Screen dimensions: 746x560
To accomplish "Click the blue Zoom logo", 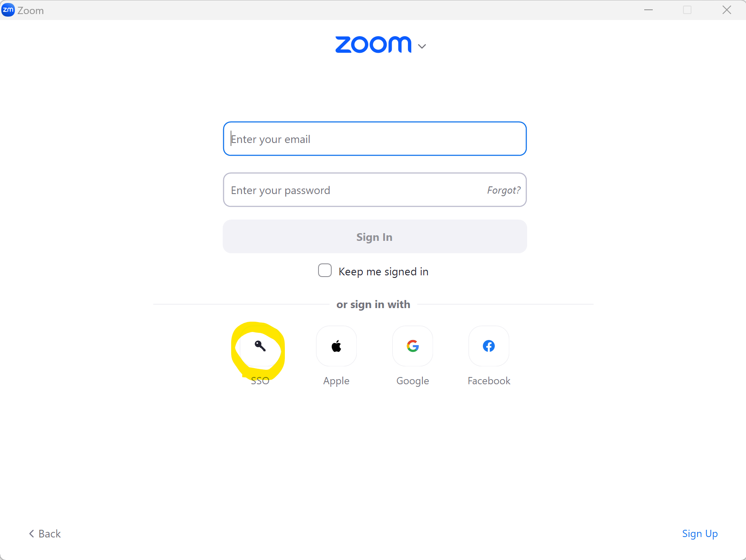I will tap(373, 45).
